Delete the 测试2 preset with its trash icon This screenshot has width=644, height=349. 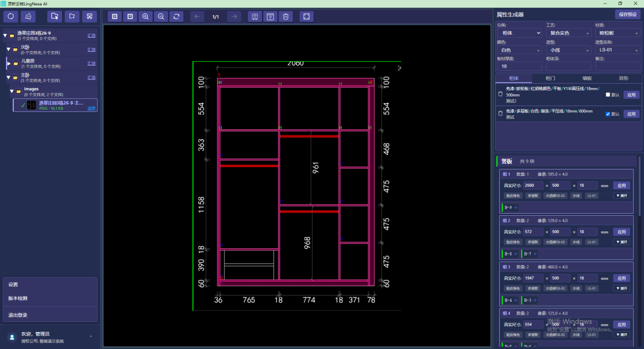(500, 94)
